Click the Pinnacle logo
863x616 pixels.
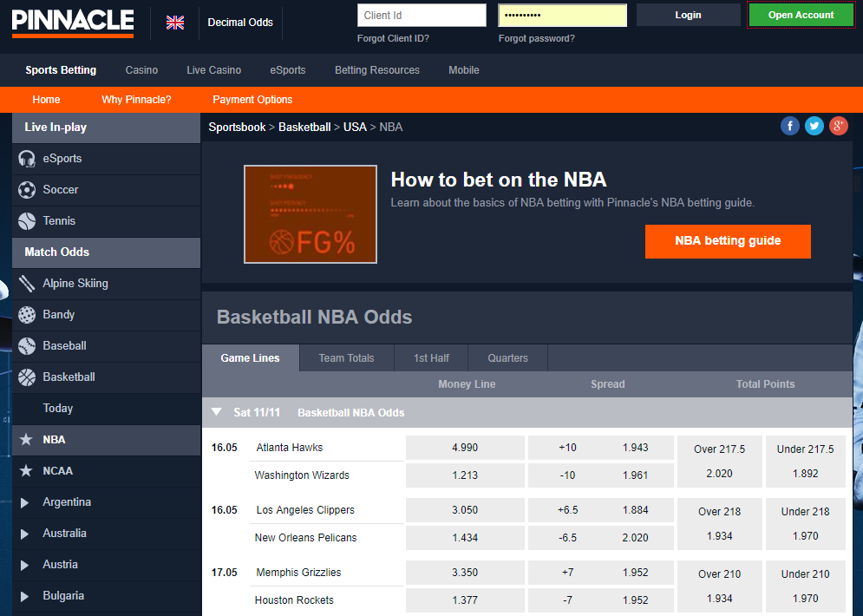[73, 22]
